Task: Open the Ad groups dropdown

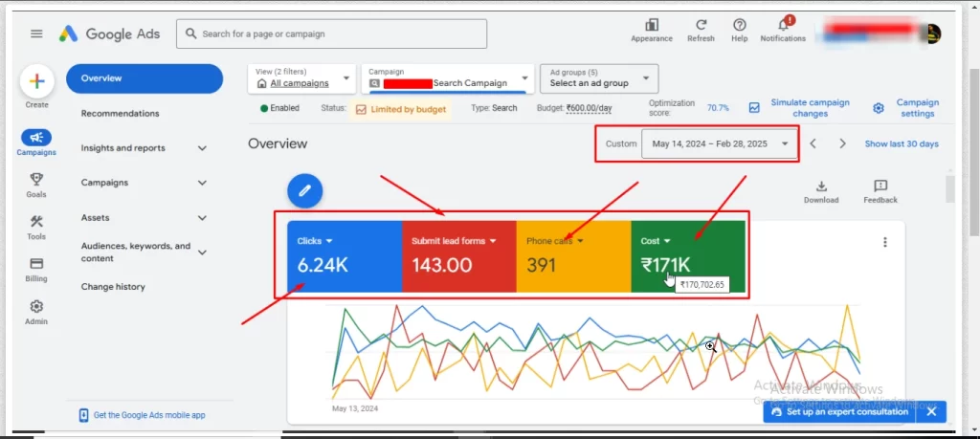Action: [x=599, y=78]
